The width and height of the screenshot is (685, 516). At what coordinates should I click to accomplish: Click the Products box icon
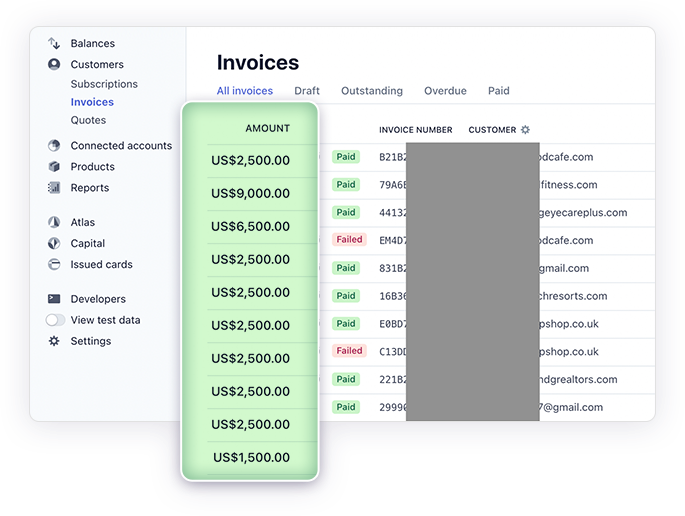click(54, 166)
